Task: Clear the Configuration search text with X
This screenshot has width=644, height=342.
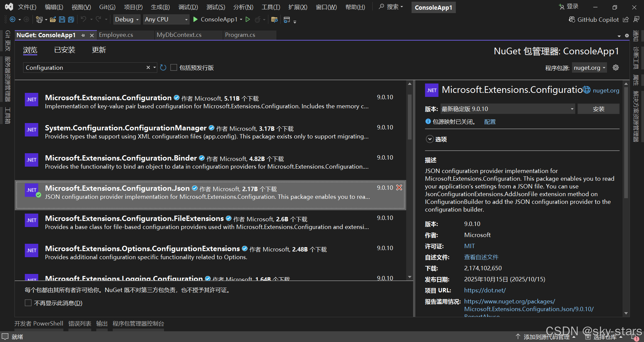Action: (148, 67)
